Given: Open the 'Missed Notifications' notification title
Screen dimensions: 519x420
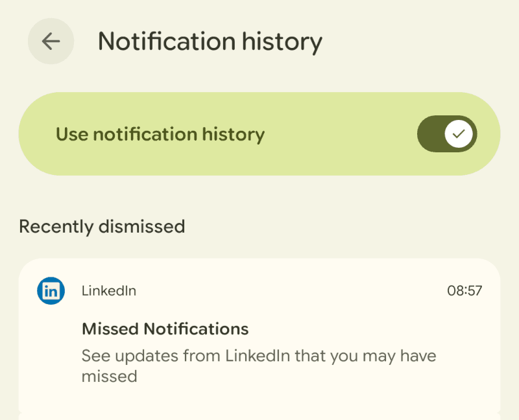Looking at the screenshot, I should click(165, 329).
